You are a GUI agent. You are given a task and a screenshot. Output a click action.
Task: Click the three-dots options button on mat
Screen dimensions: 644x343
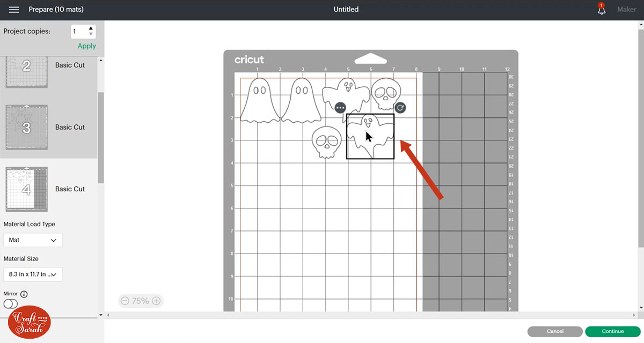(340, 108)
